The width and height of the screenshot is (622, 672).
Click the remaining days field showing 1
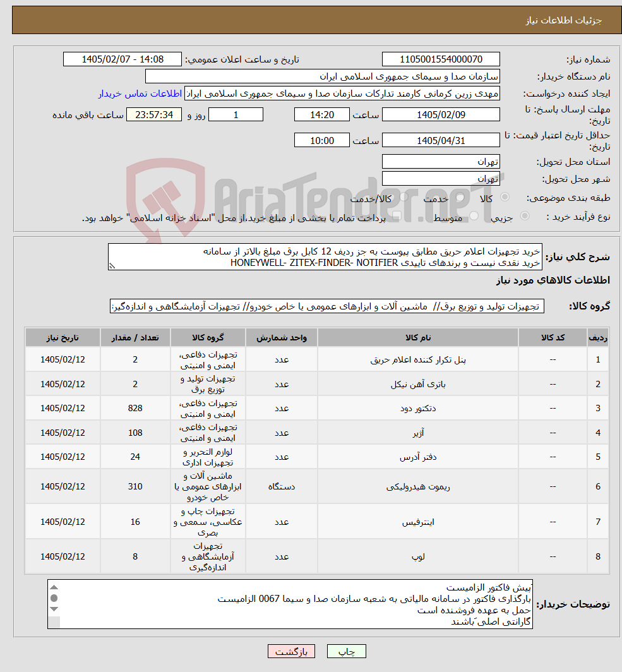(x=236, y=115)
